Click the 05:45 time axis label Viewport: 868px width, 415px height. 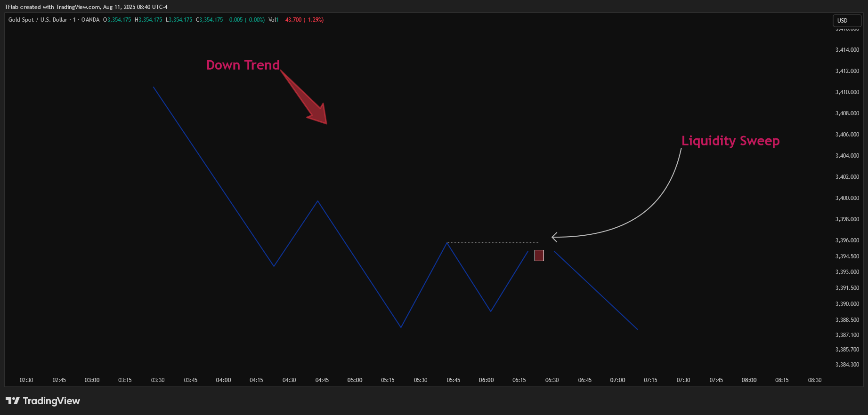coord(454,380)
